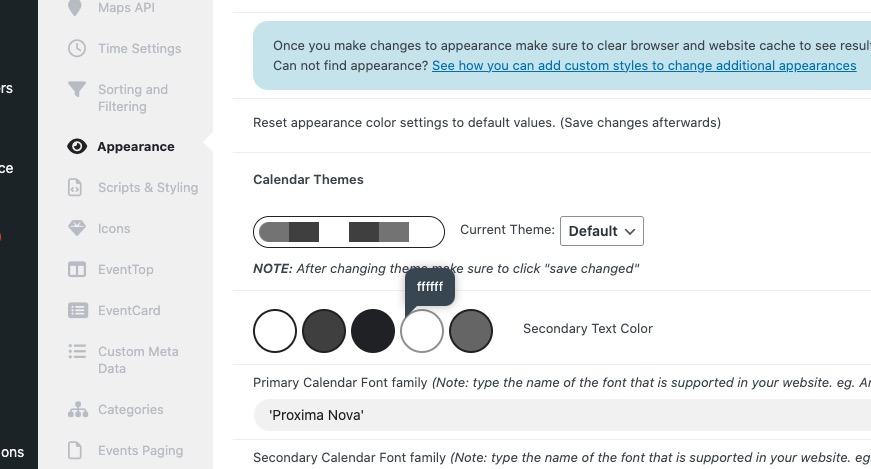The image size is (871, 469).
Task: Switch to the Maps API tab
Action: [x=126, y=8]
